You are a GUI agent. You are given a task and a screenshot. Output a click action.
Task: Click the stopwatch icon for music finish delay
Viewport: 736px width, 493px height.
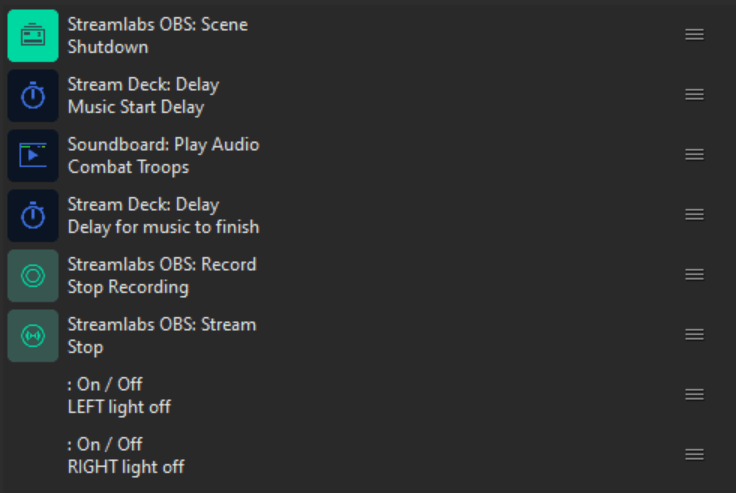(x=33, y=215)
